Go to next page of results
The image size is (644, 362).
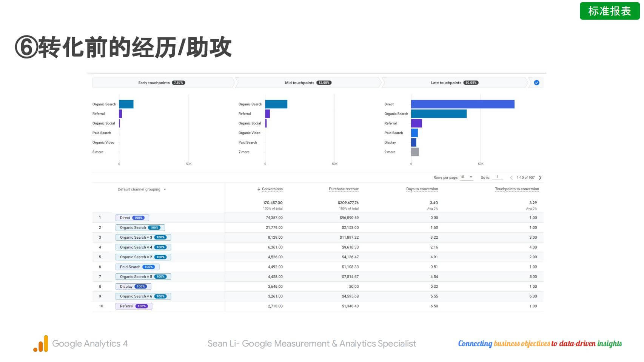point(540,178)
